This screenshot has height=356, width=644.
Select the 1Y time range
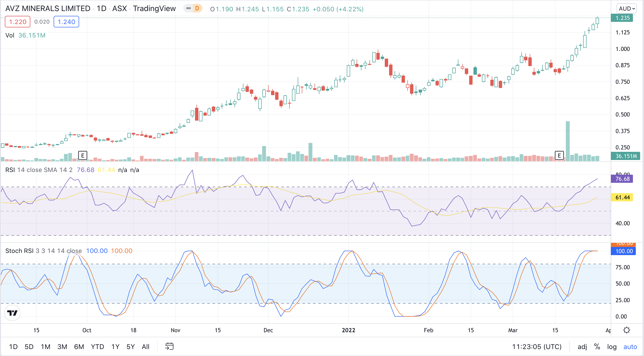(x=115, y=347)
